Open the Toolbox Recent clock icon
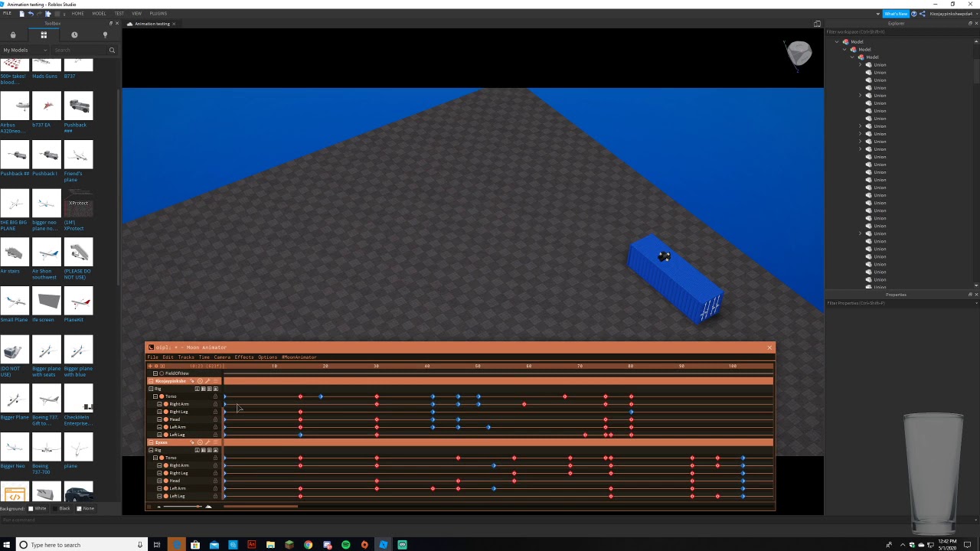Viewport: 980px width, 551px height. pyautogui.click(x=74, y=35)
